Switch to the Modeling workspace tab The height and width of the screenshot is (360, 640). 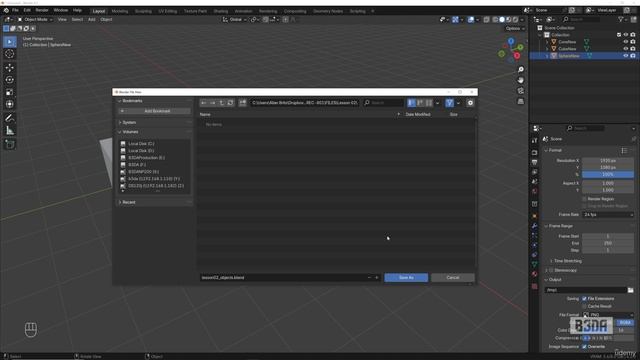click(120, 11)
